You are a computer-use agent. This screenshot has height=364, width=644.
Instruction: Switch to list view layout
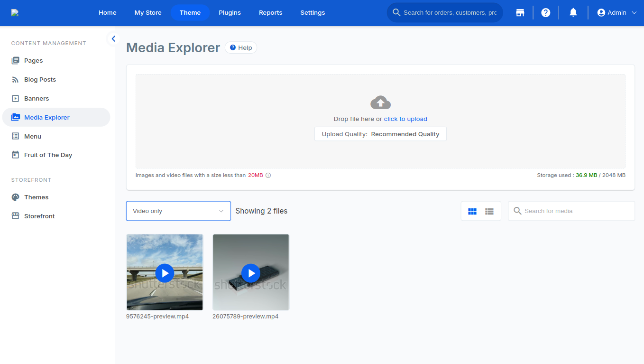(x=489, y=211)
